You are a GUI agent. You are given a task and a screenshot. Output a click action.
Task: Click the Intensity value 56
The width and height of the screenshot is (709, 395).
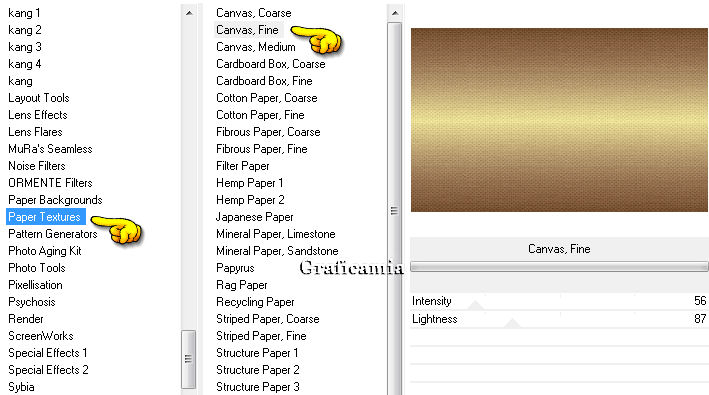coord(700,301)
